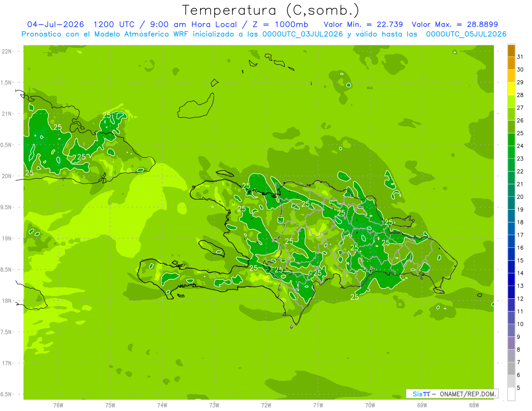
Task: Click the 71W longitude axis label
Action: (318, 405)
